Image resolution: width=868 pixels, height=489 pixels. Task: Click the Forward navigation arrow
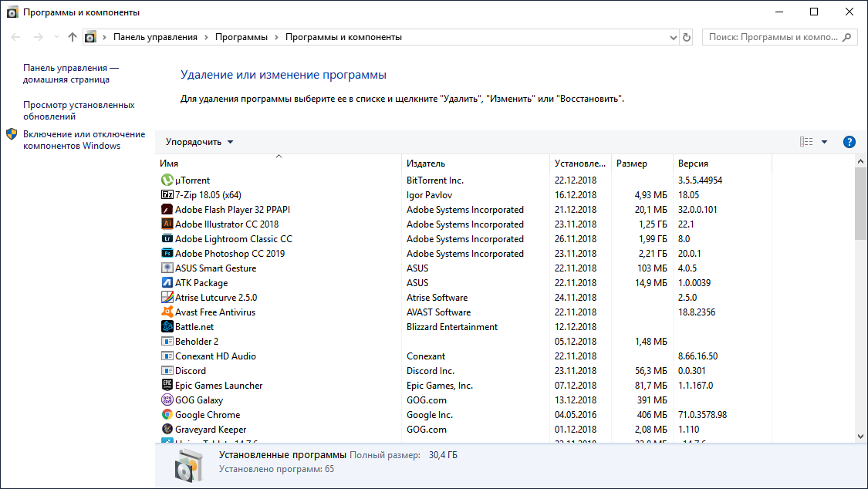pos(39,37)
